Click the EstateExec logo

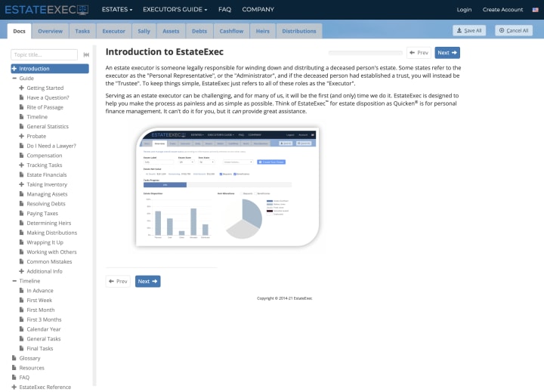coord(47,10)
